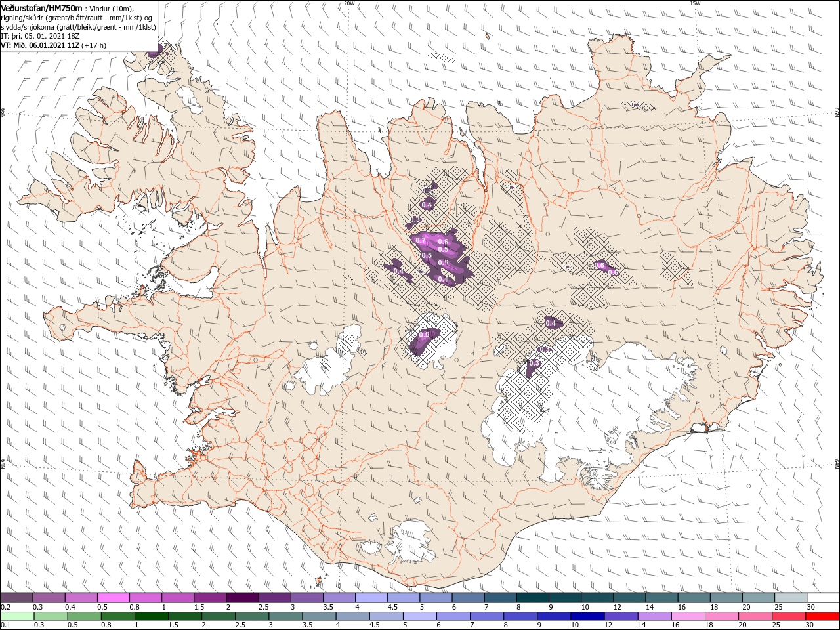Choose the snow scale swatch between 2 and 2.5

(242, 598)
